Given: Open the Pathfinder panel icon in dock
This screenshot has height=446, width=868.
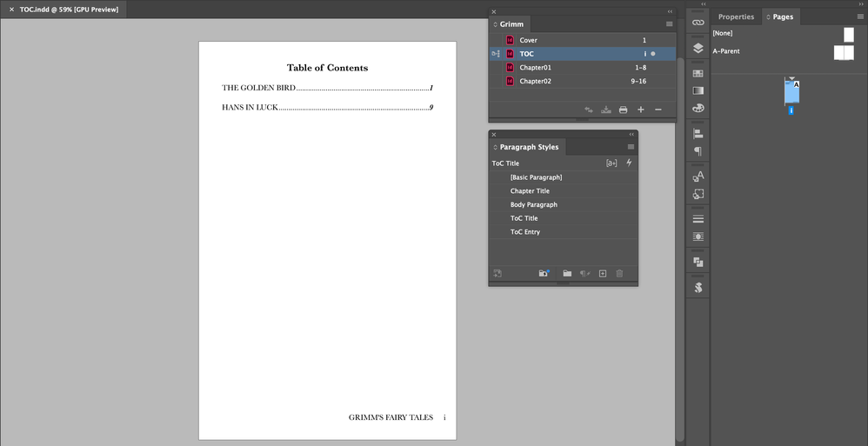Looking at the screenshot, I should (698, 262).
